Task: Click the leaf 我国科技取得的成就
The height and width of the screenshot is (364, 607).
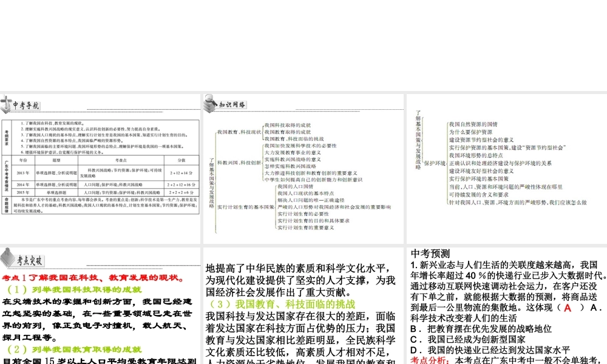Action: tap(288, 126)
